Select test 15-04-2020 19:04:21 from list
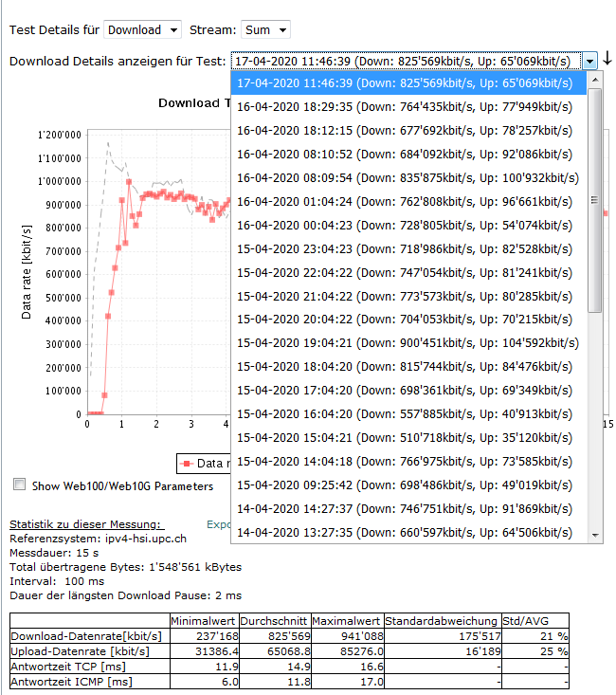Screen dimensions: 616x695 coord(408,343)
